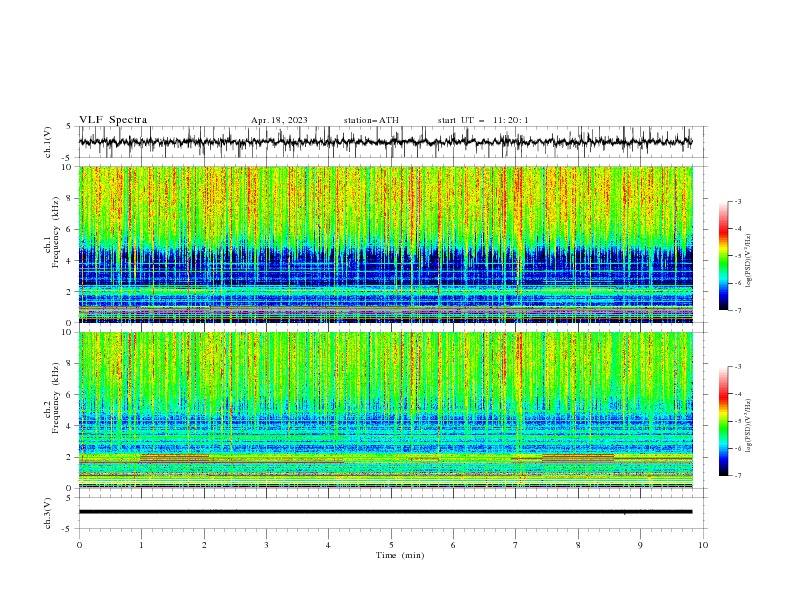Click time axis tick label "2"
Image resolution: width=792 pixels, height=612 pixels.
click(204, 545)
